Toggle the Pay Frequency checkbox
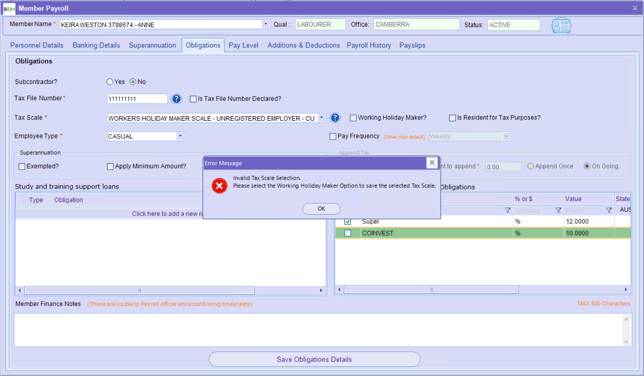Viewport: 644px width, 376px height. coord(333,136)
